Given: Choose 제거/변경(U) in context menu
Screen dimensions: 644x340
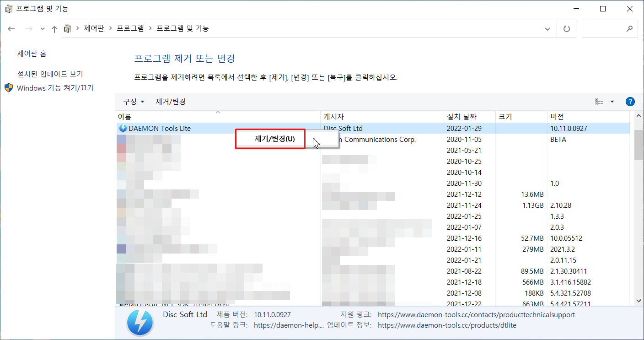Looking at the screenshot, I should click(275, 139).
